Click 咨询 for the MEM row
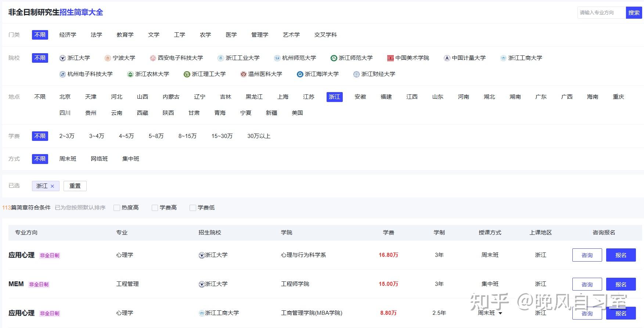644x328 pixels. (x=587, y=284)
